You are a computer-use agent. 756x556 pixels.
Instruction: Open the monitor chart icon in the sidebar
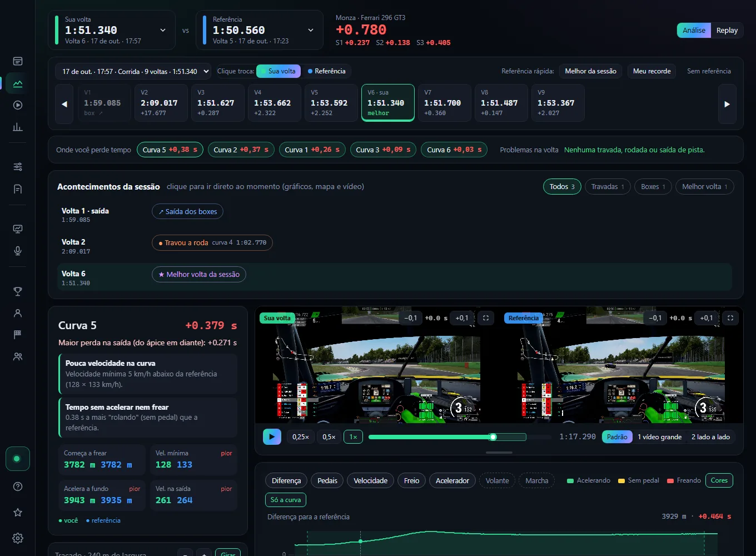[x=18, y=229]
